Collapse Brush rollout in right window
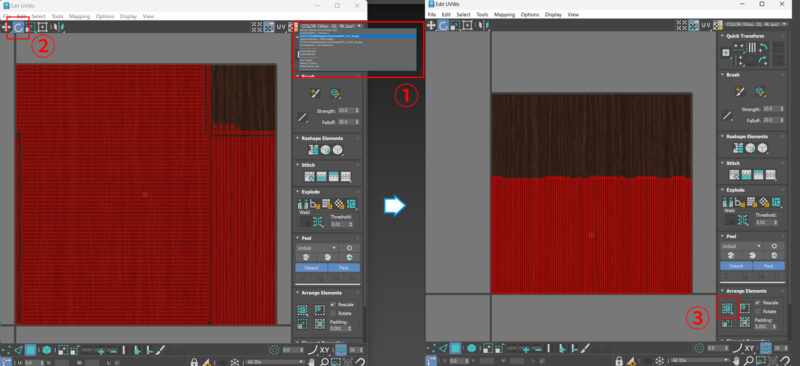Screen dimensions: 800x366 point(723,75)
